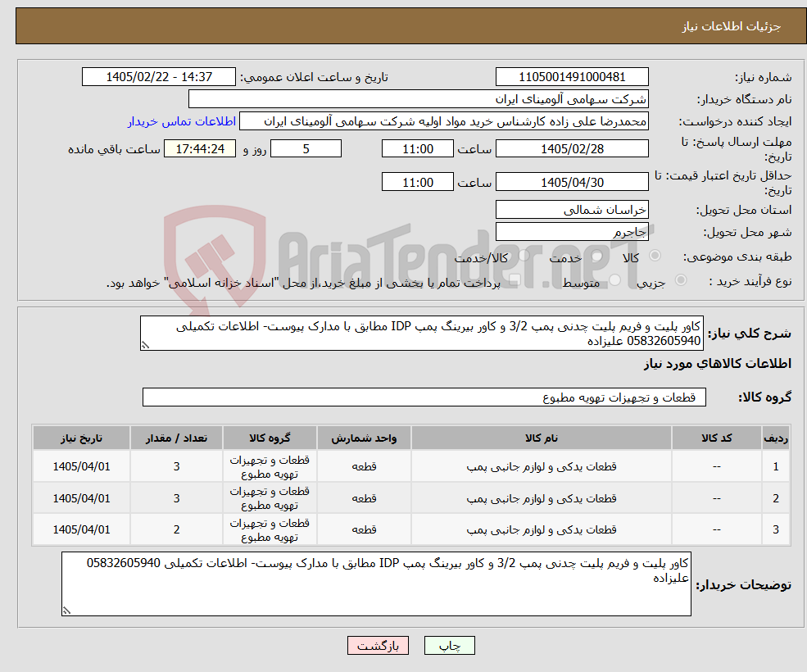Click the delivery city field جاجرم
The width and height of the screenshot is (807, 672).
572,232
